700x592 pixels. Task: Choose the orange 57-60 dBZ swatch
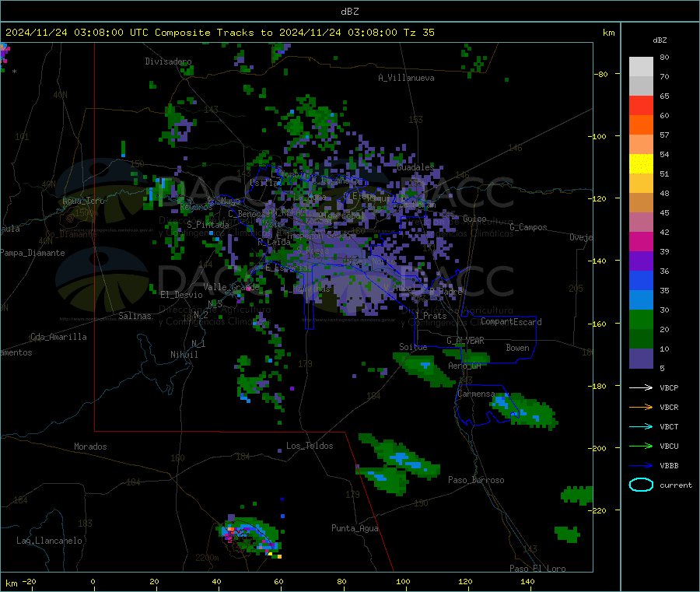click(641, 125)
